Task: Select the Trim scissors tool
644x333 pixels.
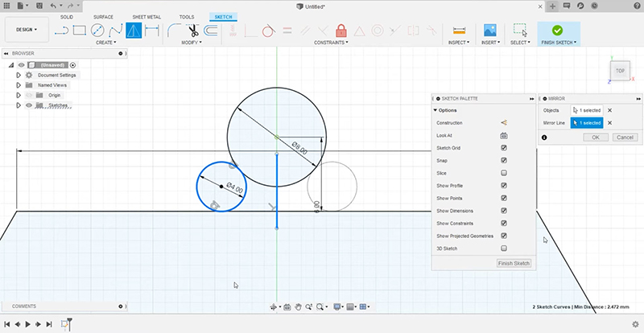Action: tap(192, 31)
